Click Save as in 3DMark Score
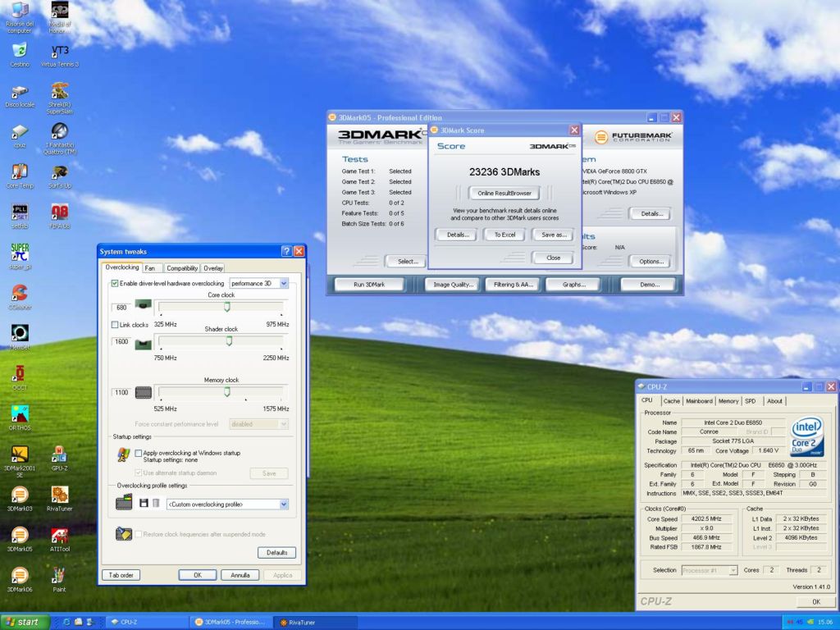Screen dimensions: 840x630 tap(553, 235)
